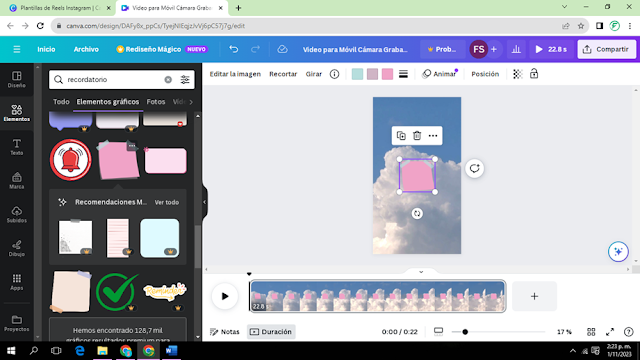Image resolution: width=640 pixels, height=360 pixels.
Task: Open the Texto panel in sidebar
Action: pyautogui.click(x=17, y=147)
